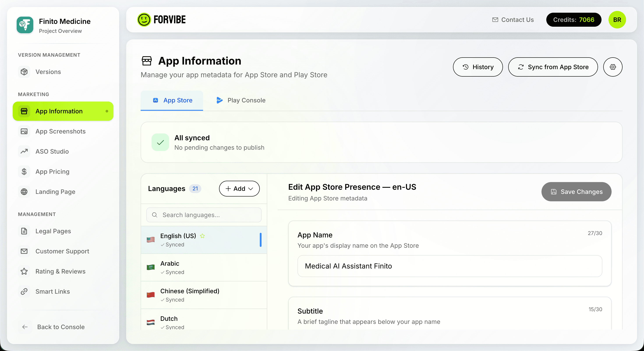Open App Screenshots from the sidebar

tap(60, 131)
